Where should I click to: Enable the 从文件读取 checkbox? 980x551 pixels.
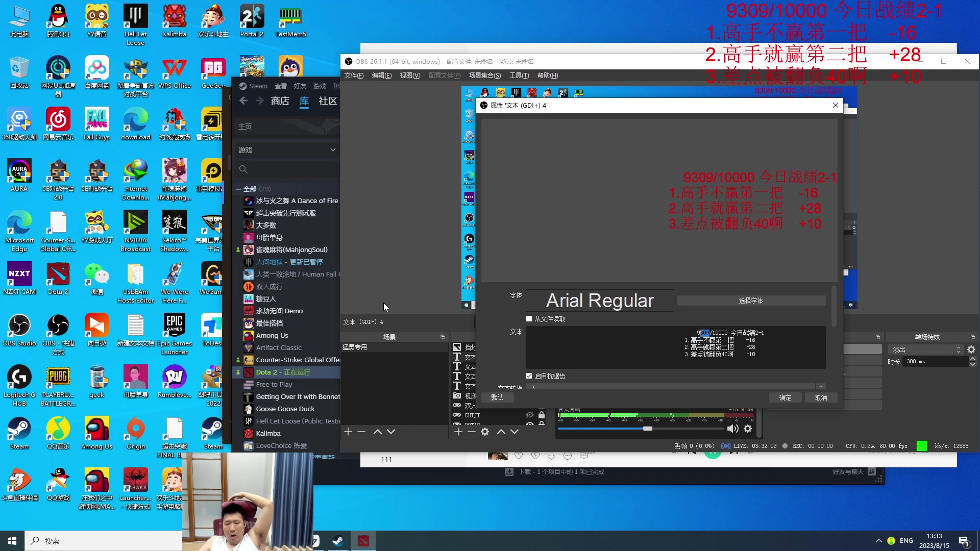pos(529,319)
